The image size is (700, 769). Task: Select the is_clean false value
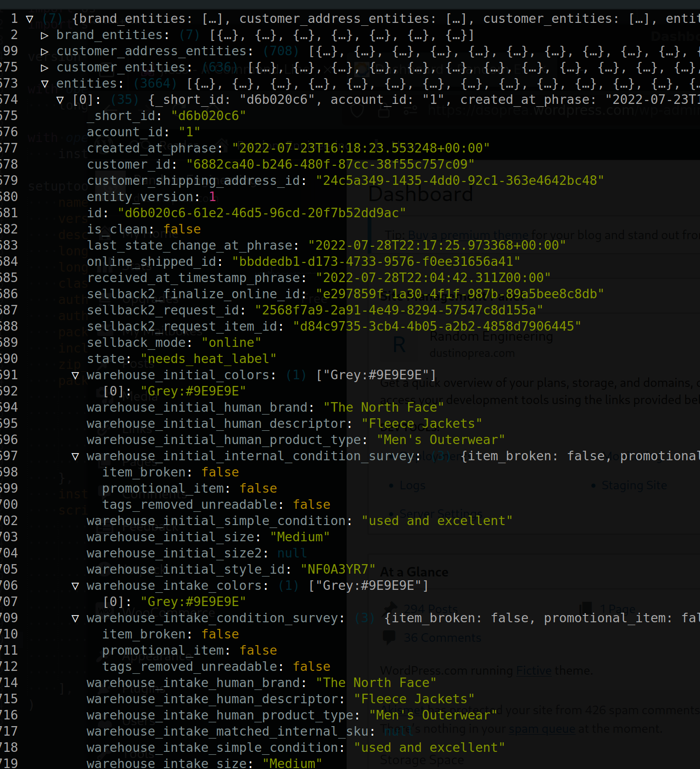pyautogui.click(x=182, y=229)
